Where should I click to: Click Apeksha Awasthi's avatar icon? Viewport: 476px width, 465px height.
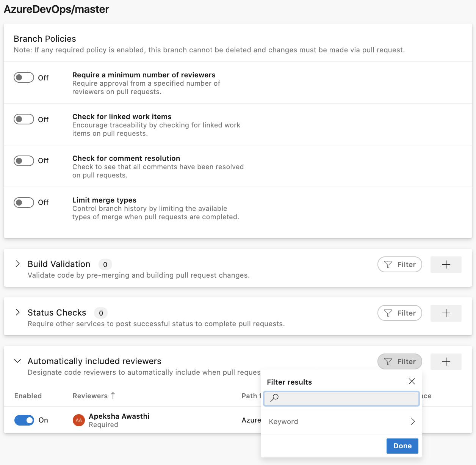click(x=78, y=420)
